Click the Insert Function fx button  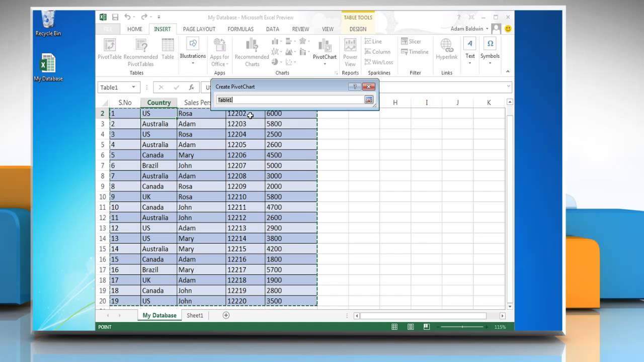pos(191,87)
